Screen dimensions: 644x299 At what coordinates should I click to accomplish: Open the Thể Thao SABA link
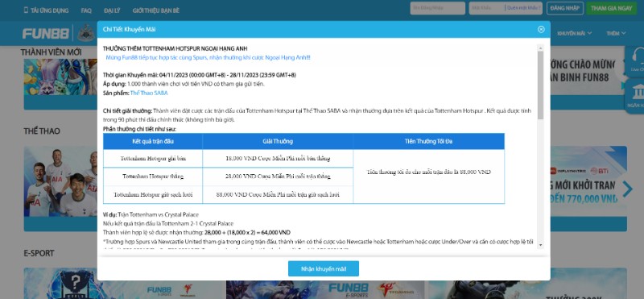pos(149,93)
